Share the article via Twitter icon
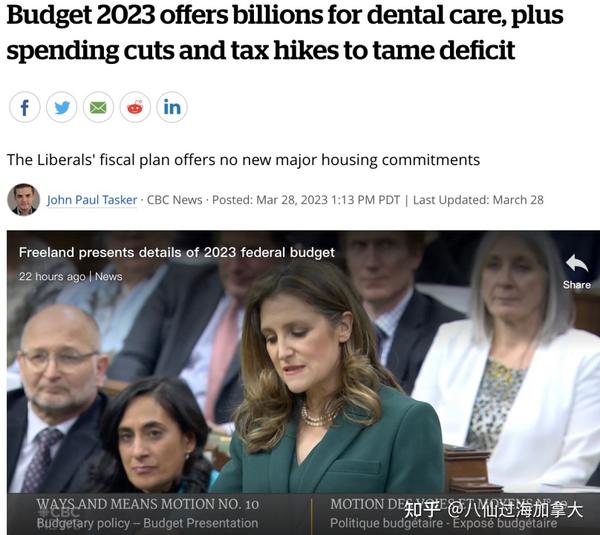Viewport: 600px width, 535px height. coord(62,107)
